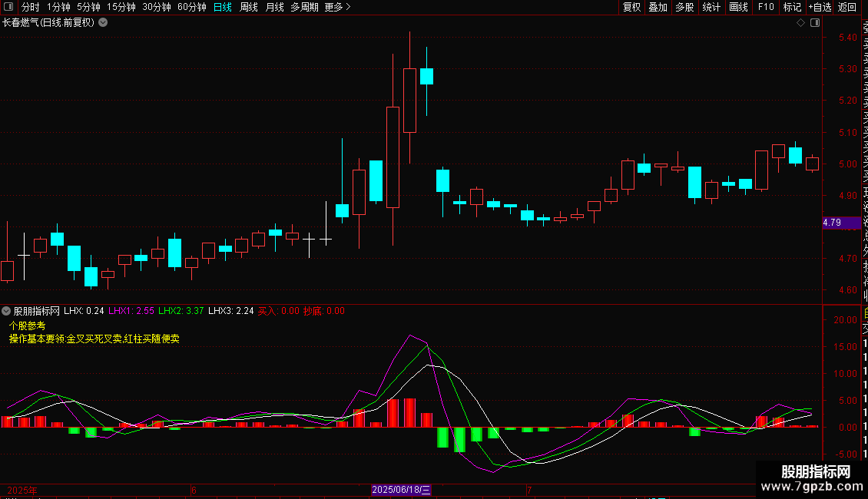
Task: Select the 30分钟 period
Action: point(157,7)
